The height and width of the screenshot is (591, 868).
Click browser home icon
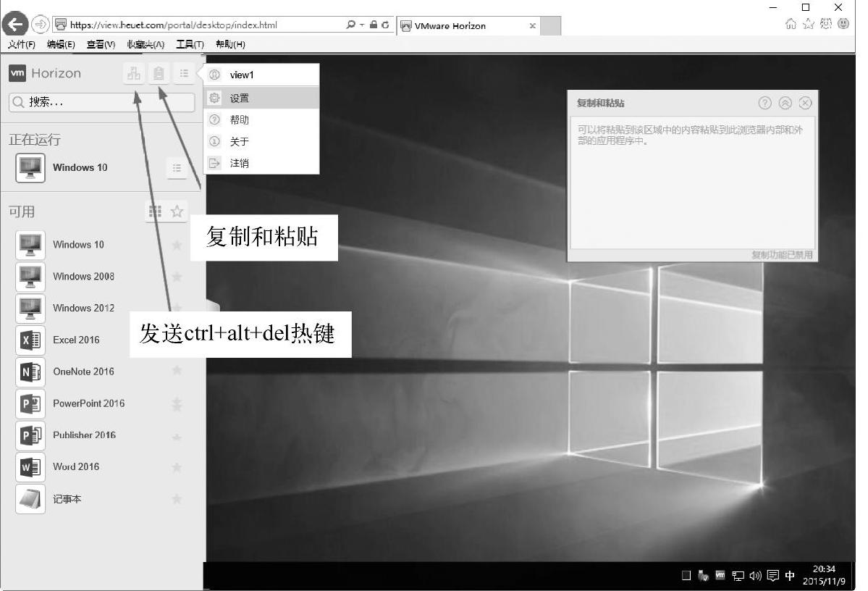791,24
